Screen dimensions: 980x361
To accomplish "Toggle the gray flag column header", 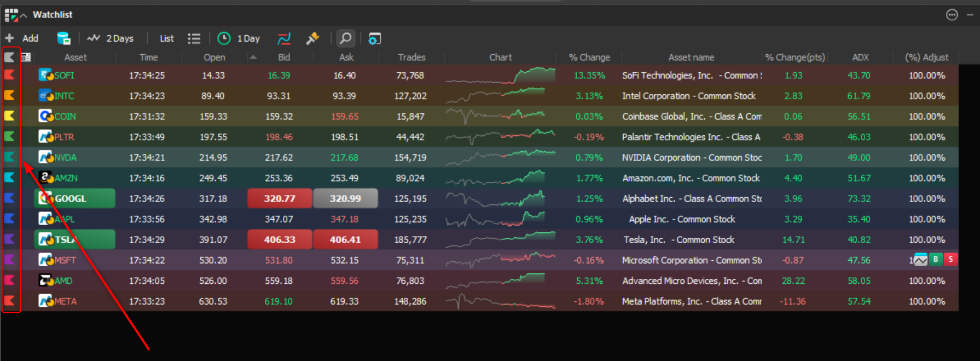I will pyautogui.click(x=9, y=57).
